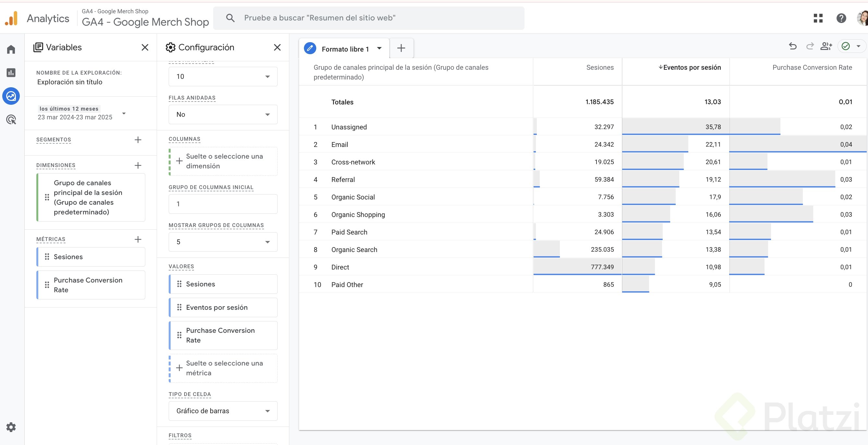Open Formato libre 1 tab menu
The height and width of the screenshot is (445, 868).
pyautogui.click(x=380, y=48)
